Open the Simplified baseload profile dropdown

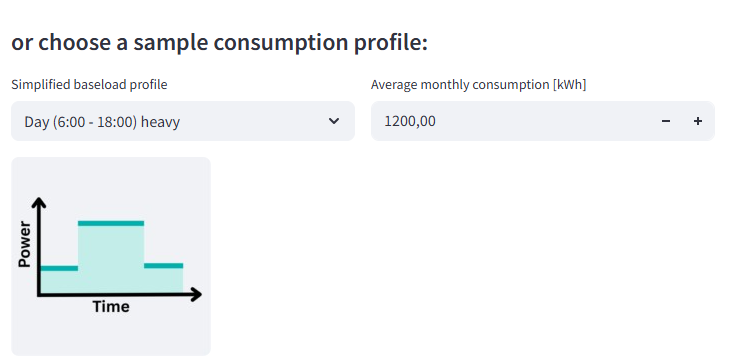183,121
